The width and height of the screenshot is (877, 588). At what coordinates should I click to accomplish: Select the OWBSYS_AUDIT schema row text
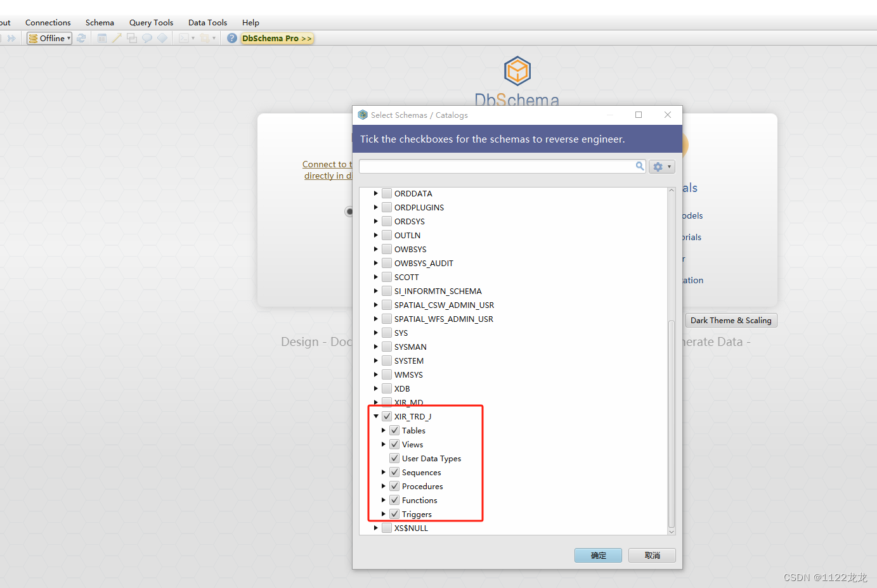coord(424,263)
